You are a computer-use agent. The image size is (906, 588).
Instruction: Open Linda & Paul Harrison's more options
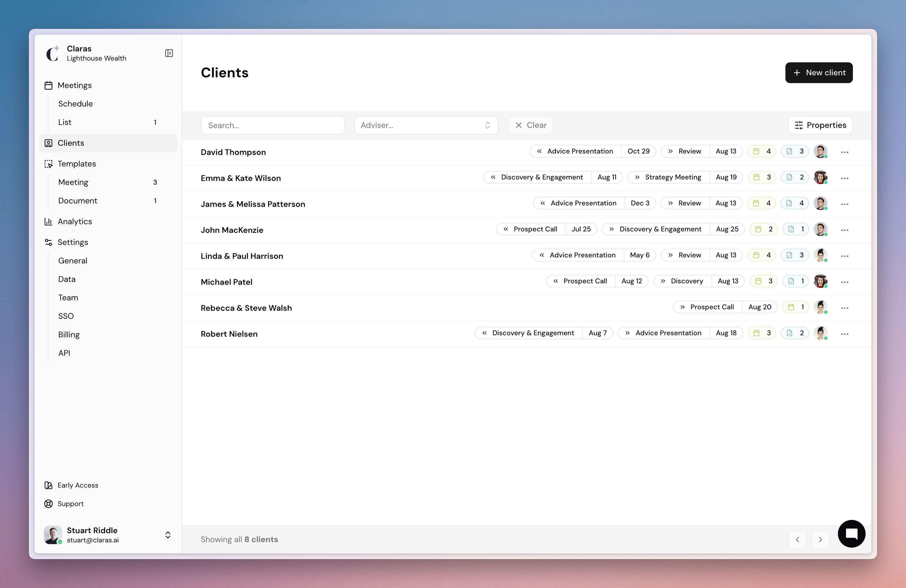pyautogui.click(x=845, y=256)
